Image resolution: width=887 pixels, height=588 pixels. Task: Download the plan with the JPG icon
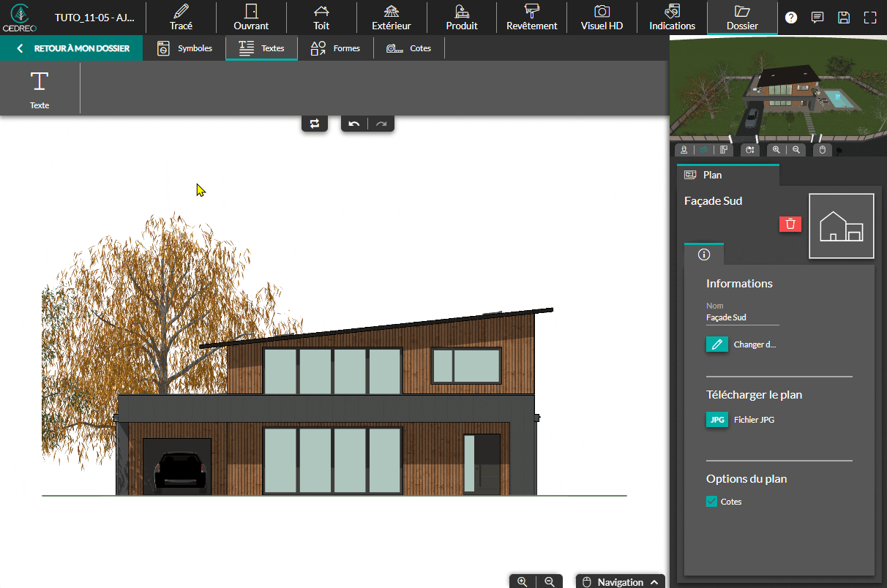pyautogui.click(x=717, y=420)
